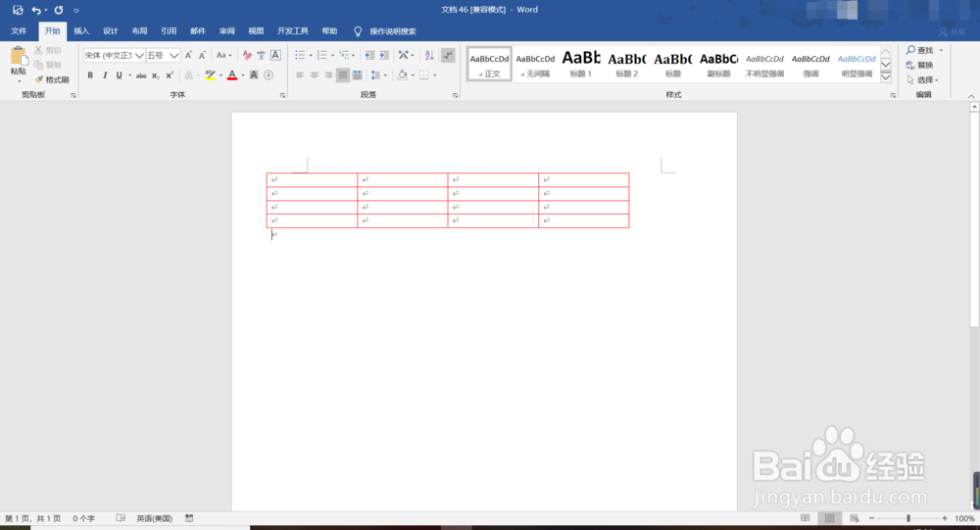This screenshot has height=530, width=980.
Task: Click the Bullets list icon
Action: click(300, 56)
